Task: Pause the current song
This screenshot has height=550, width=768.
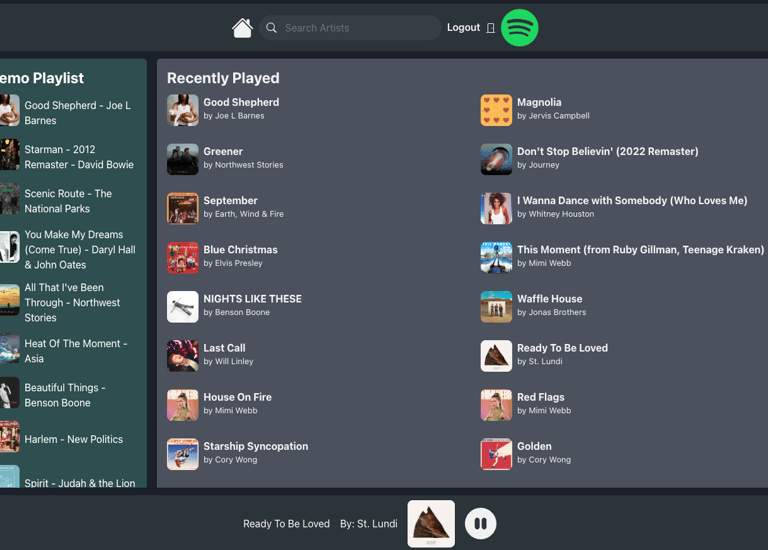Action: click(480, 524)
